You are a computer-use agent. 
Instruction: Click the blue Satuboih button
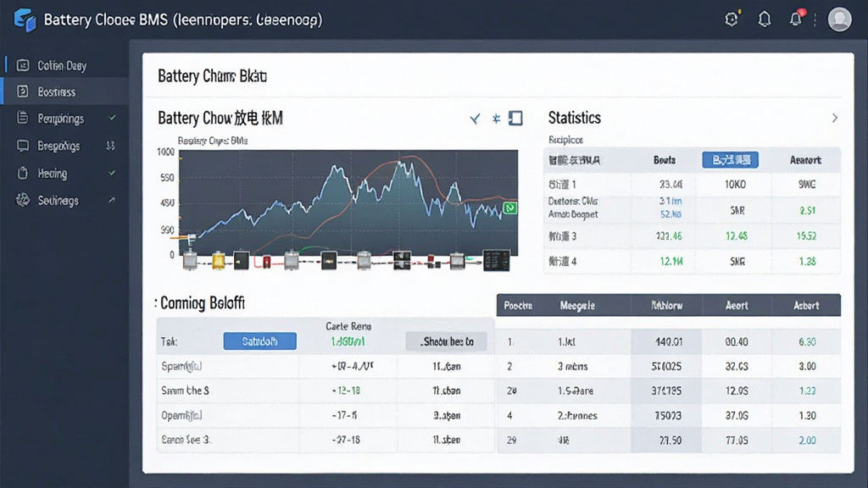click(259, 341)
